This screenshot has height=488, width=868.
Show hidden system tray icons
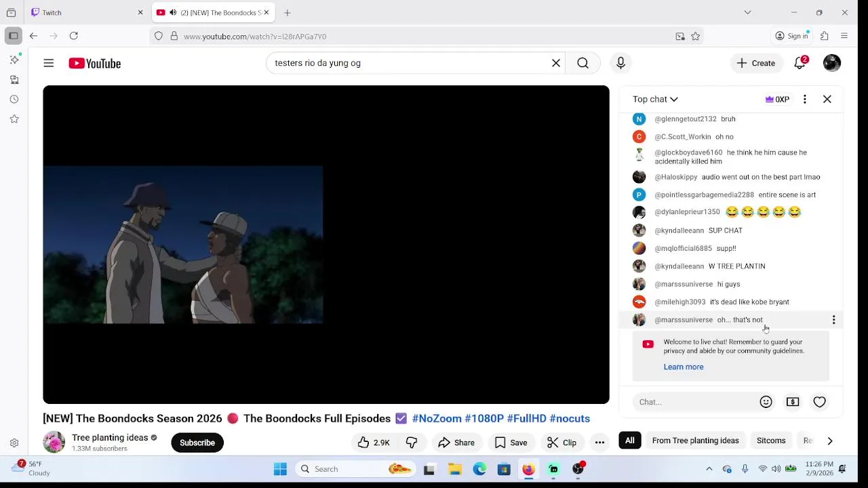[x=709, y=469]
